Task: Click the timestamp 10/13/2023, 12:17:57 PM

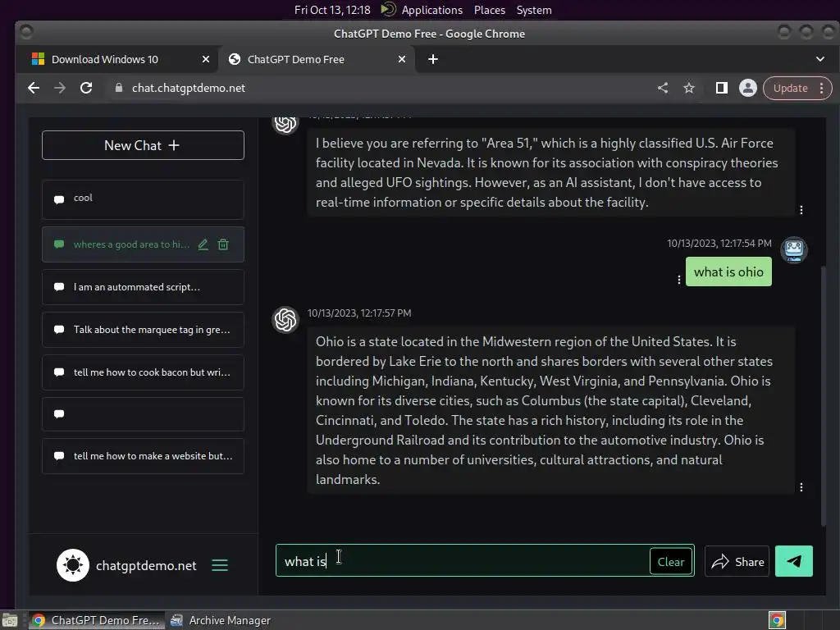Action: click(359, 313)
